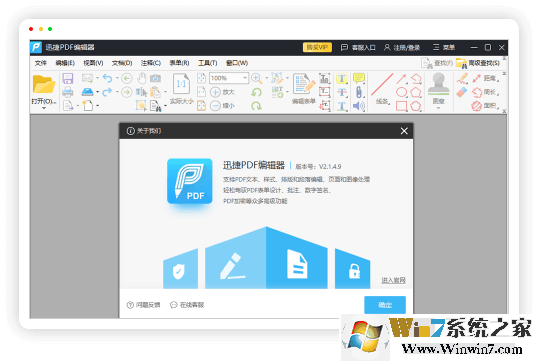
Task: Click the blue scanner icon
Action: click(87, 92)
